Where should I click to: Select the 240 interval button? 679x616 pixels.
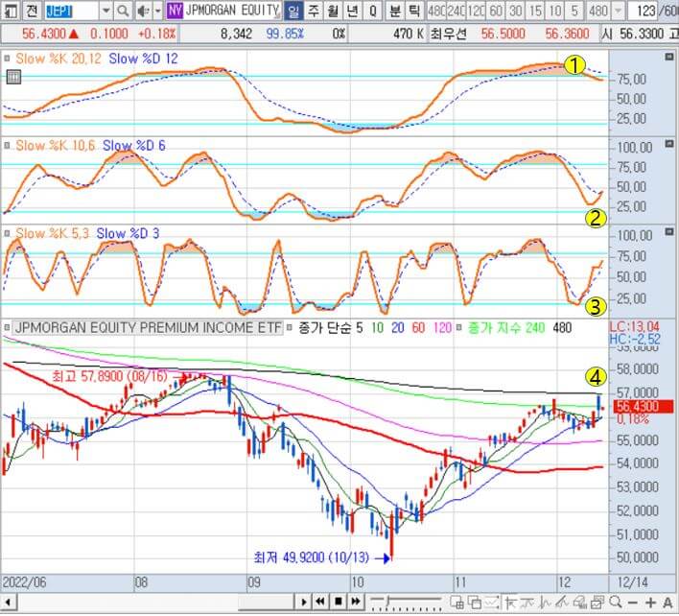point(456,11)
